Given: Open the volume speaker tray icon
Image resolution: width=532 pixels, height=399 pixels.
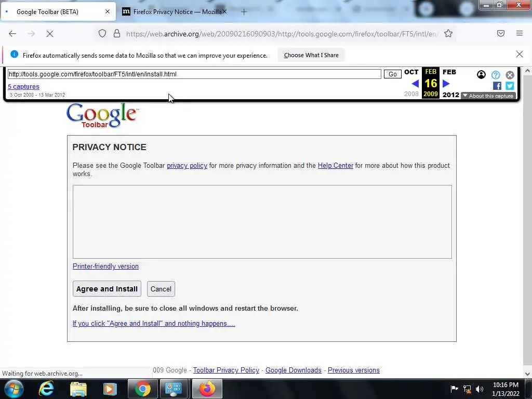Looking at the screenshot, I should click(x=480, y=389).
